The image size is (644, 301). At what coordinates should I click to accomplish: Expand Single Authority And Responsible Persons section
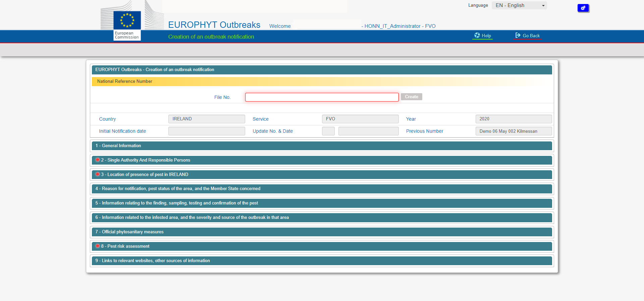click(322, 160)
